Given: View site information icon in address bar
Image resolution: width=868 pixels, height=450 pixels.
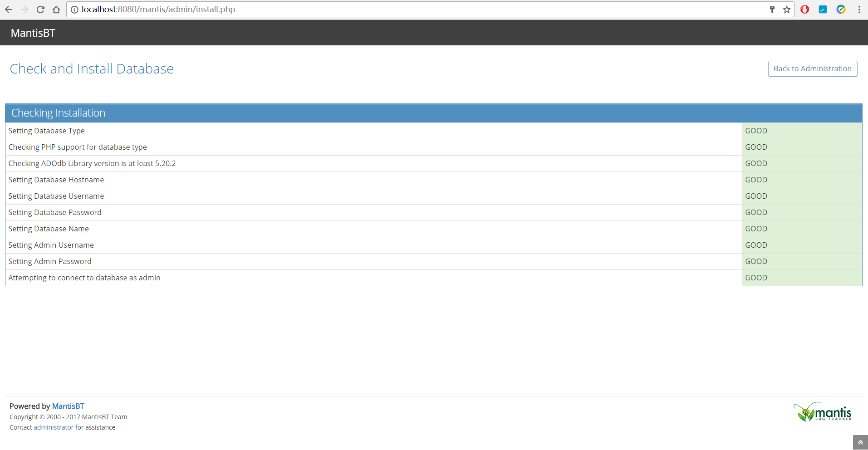Looking at the screenshot, I should (x=74, y=10).
